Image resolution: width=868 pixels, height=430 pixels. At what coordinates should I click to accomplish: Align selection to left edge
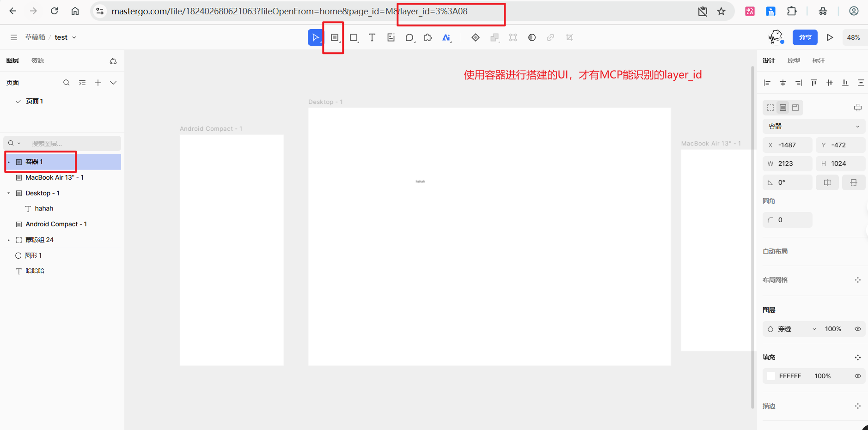pos(767,83)
